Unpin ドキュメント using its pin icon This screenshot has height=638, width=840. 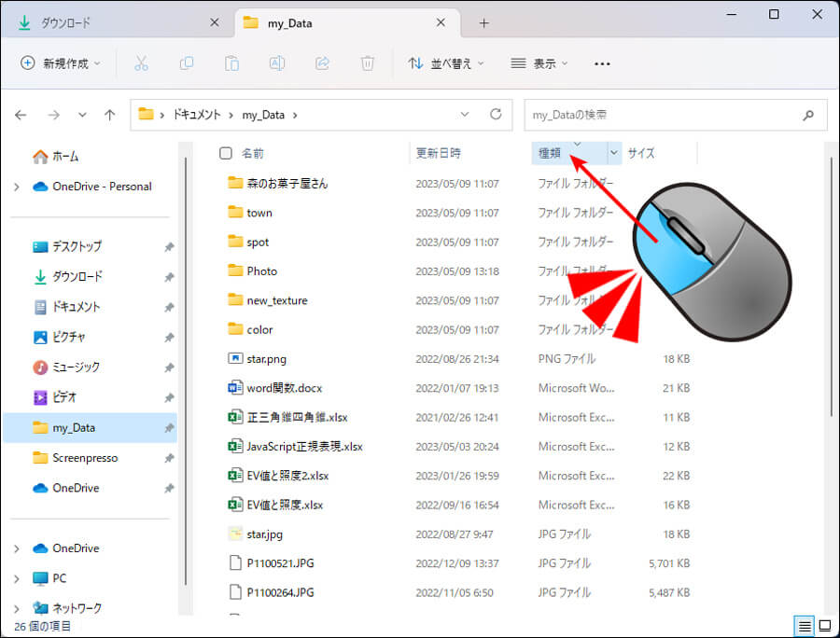[169, 307]
